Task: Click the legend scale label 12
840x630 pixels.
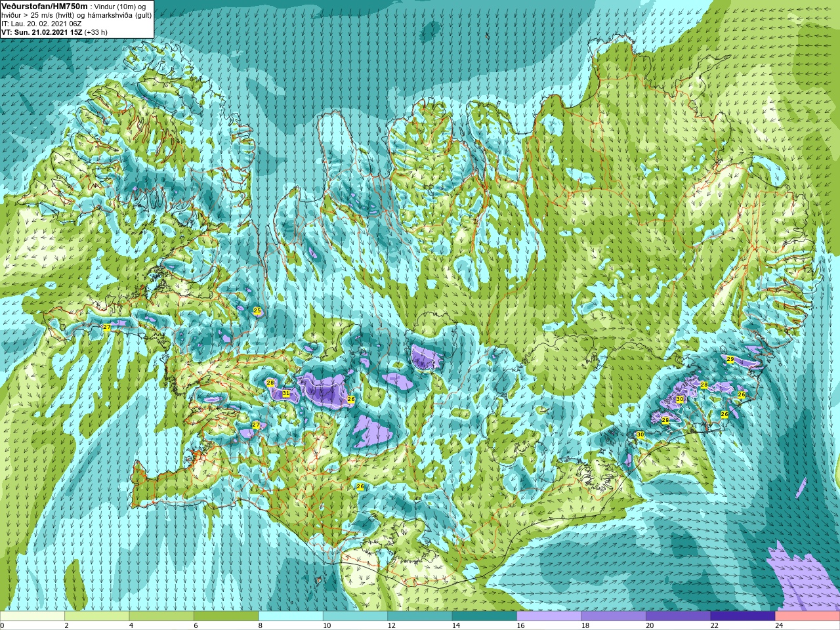Action: pos(391,625)
